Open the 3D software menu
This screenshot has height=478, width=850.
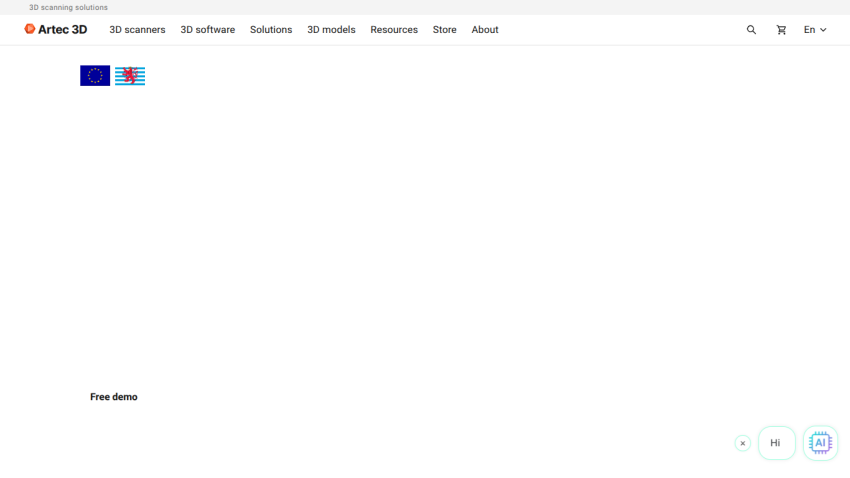click(x=208, y=30)
